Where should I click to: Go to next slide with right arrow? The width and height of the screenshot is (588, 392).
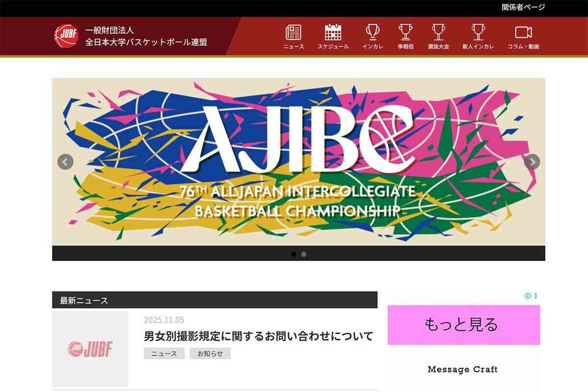[x=532, y=162]
